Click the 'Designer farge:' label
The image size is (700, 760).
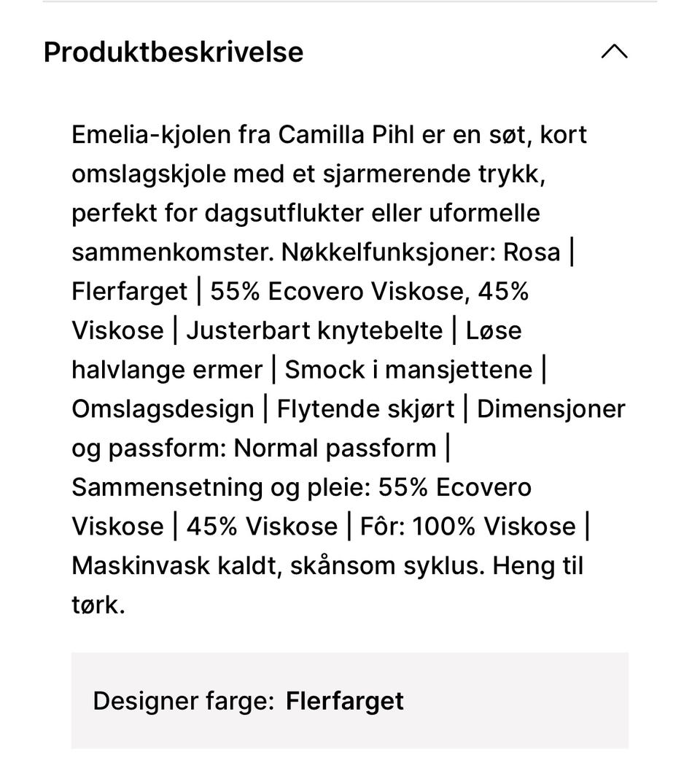pyautogui.click(x=183, y=701)
